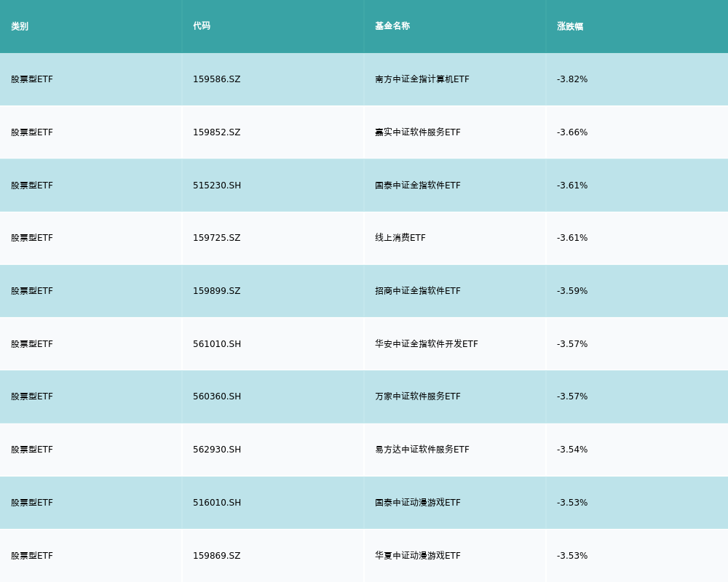Image resolution: width=728 pixels, height=582 pixels.
Task: Click 股票型ETF in the 515230.SH row
Action: [32, 186]
